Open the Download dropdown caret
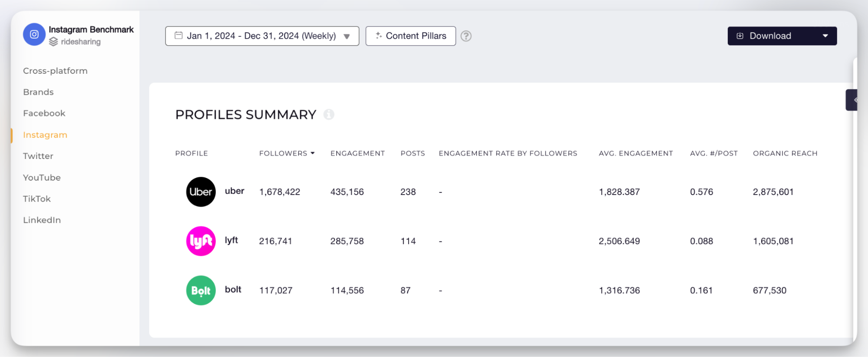Screen dimensions: 868x357 click(825, 36)
